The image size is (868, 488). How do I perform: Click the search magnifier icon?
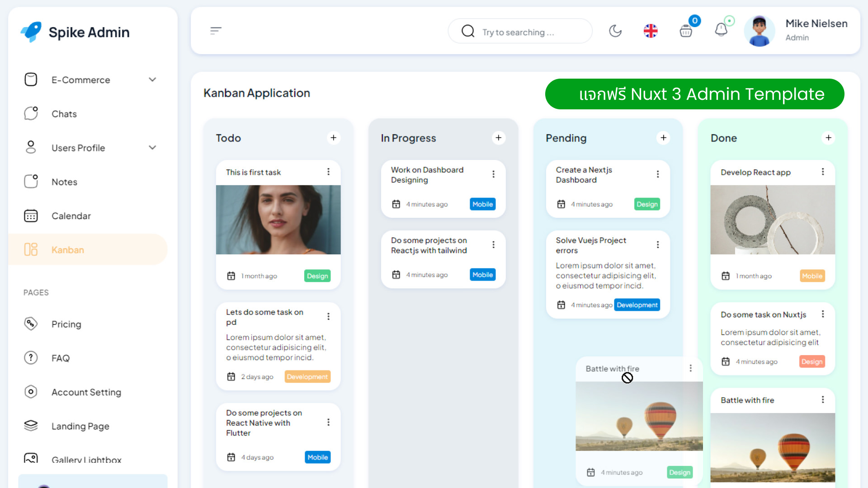point(468,31)
